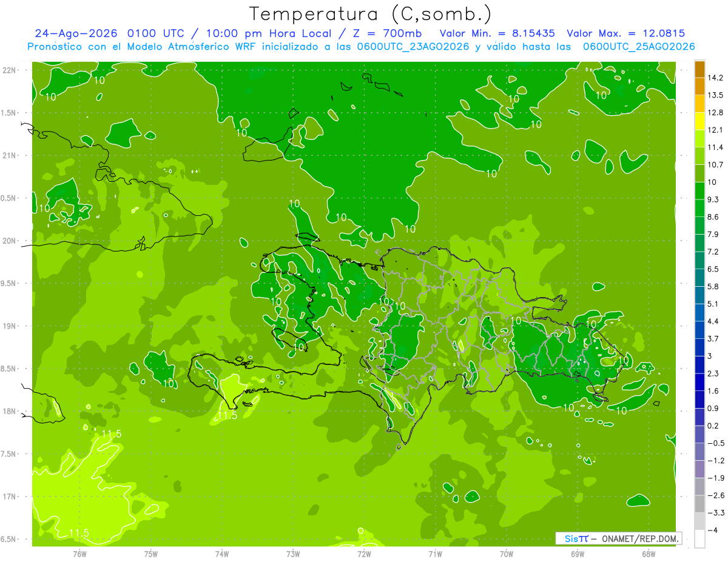
Task: Click the '6.5N' latitude axis label
Action: click(x=9, y=540)
